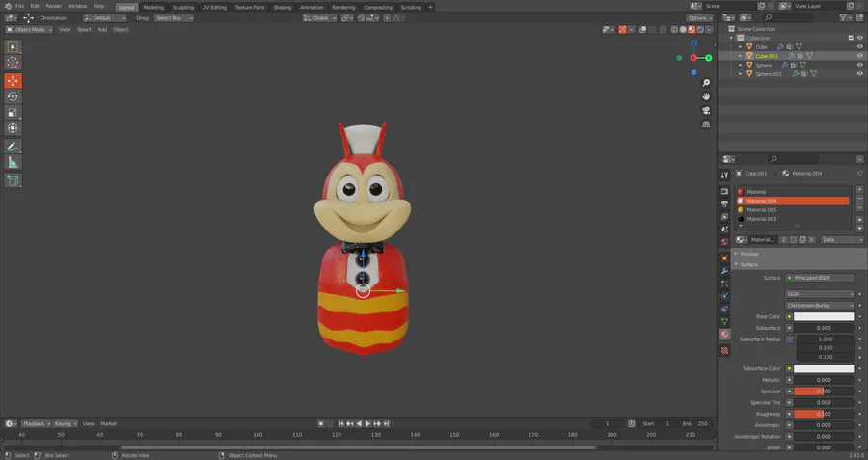Open the Tool properties tab
The image size is (868, 460).
click(724, 175)
